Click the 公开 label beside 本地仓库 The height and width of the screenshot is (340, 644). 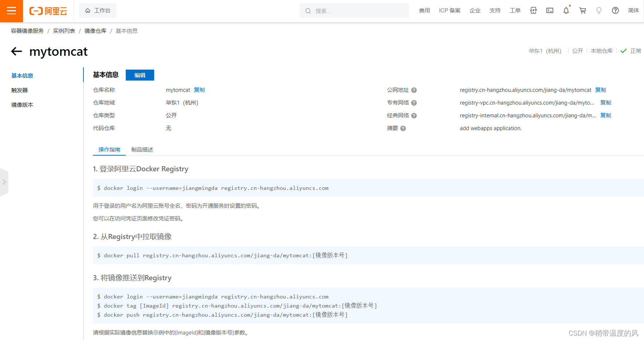pos(578,51)
